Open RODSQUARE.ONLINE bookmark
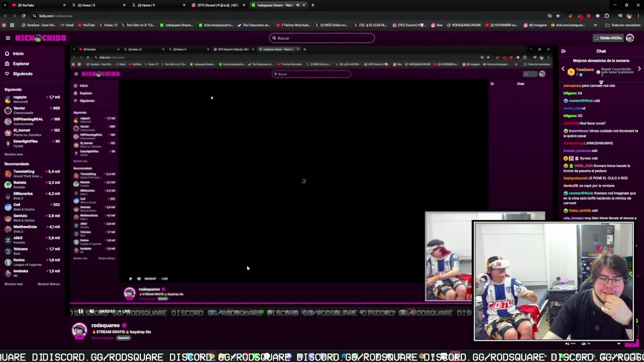This screenshot has width=644, height=362. pyautogui.click(x=463, y=25)
